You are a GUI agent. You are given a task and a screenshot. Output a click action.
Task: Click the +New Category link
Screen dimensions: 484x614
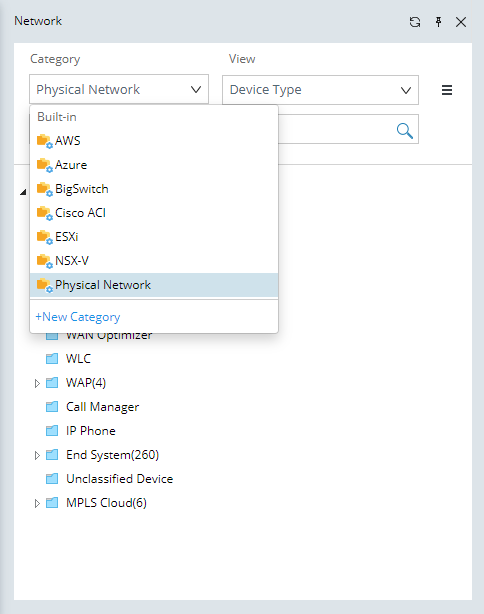coord(78,316)
